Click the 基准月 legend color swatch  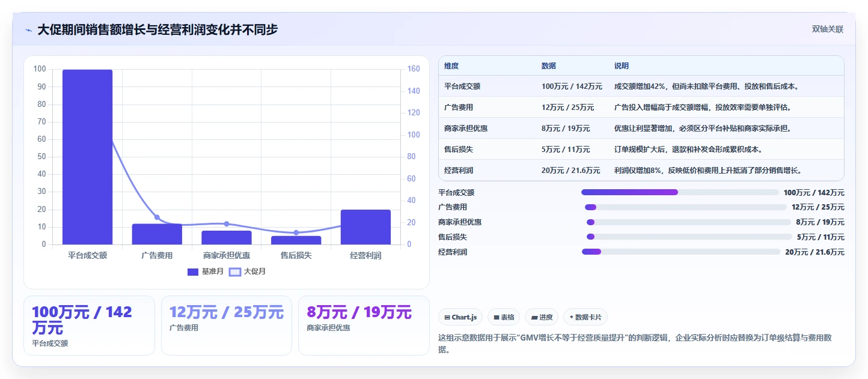pyautogui.click(x=193, y=272)
